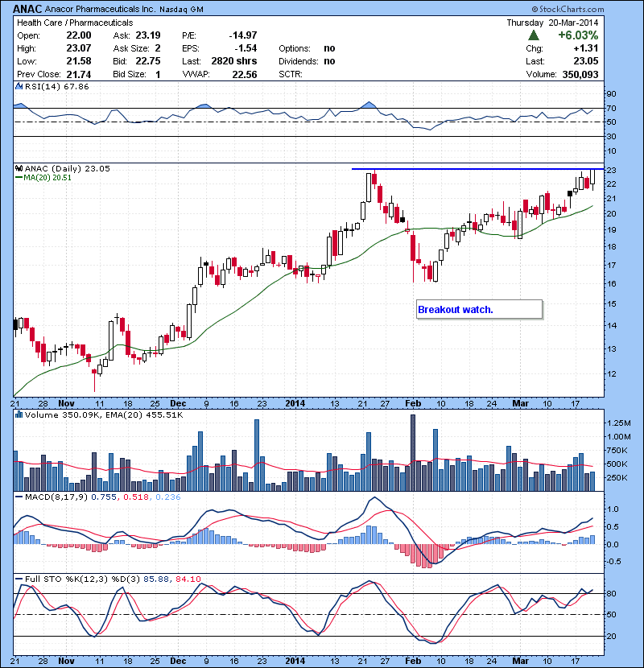Screen dimensions: 644x668
Task: Click the Last trade size 2820 shrs
Action: click(234, 61)
